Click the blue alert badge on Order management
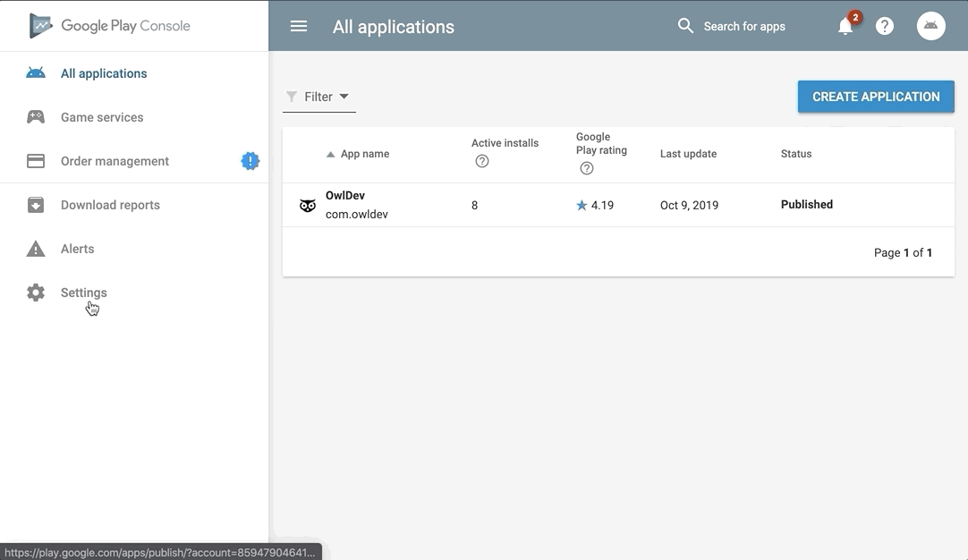Screen dimensions: 968x560 click(250, 161)
